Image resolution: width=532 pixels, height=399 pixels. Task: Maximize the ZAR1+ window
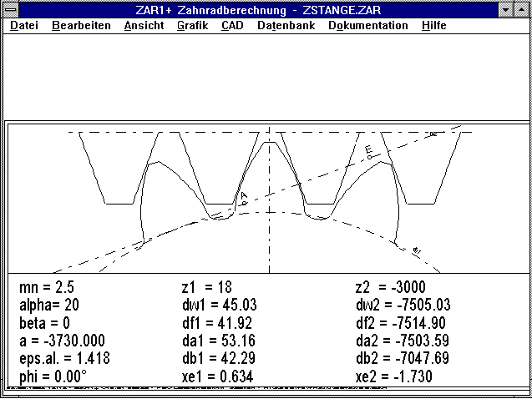click(522, 9)
